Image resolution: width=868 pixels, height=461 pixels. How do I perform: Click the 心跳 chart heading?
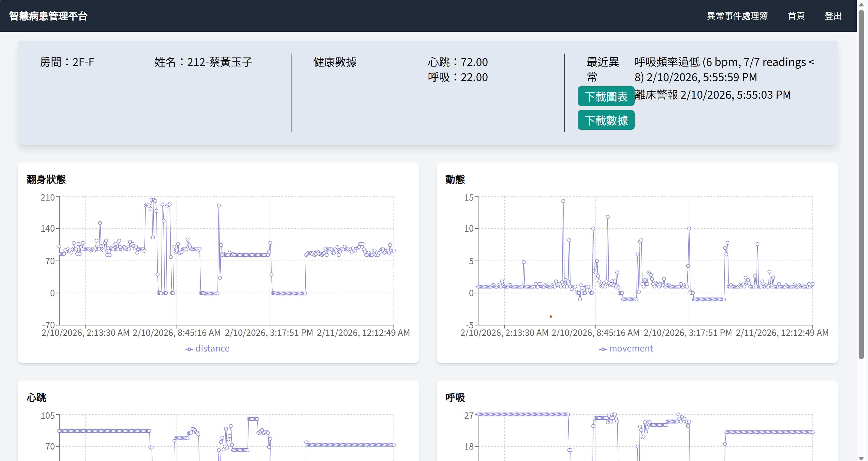(36, 397)
